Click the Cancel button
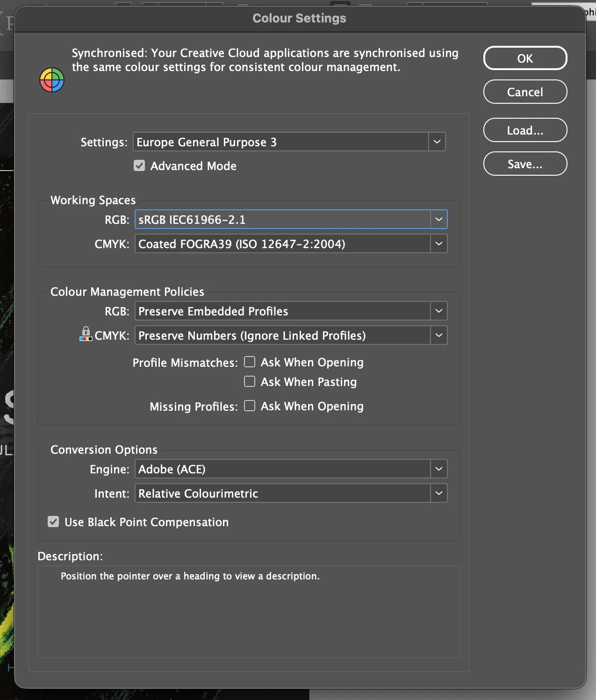Screen dimensions: 596x700 coord(525,92)
